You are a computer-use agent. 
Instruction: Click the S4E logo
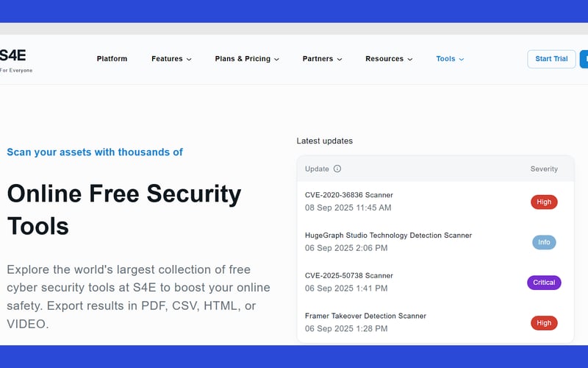pyautogui.click(x=15, y=60)
